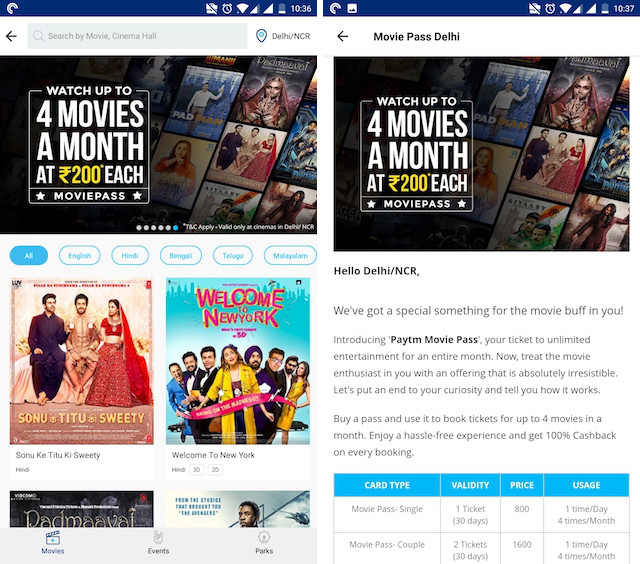Tap the T&C Apply banner text
This screenshot has width=640, height=564.
pos(249,227)
